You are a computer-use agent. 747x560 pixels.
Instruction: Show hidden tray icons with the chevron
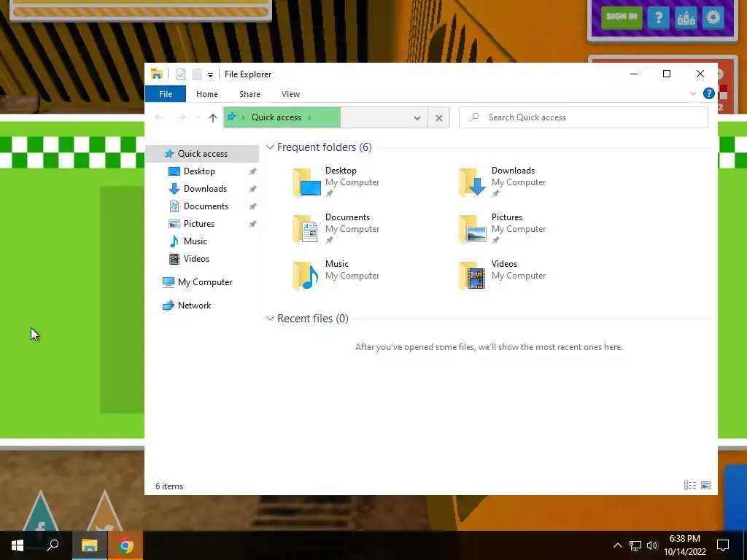[617, 545]
